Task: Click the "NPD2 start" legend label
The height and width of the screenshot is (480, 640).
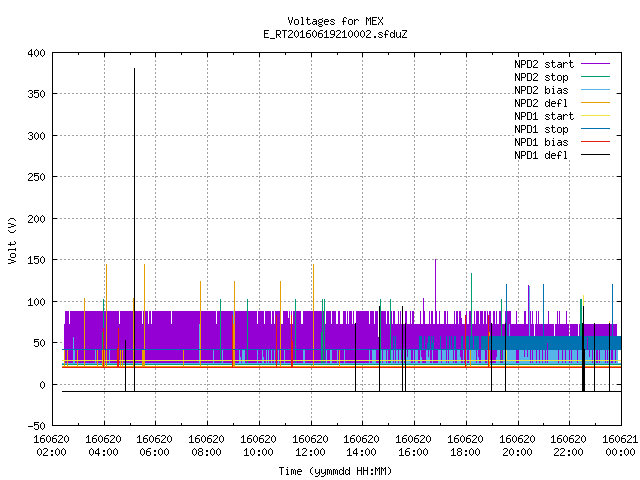Action: [544, 64]
